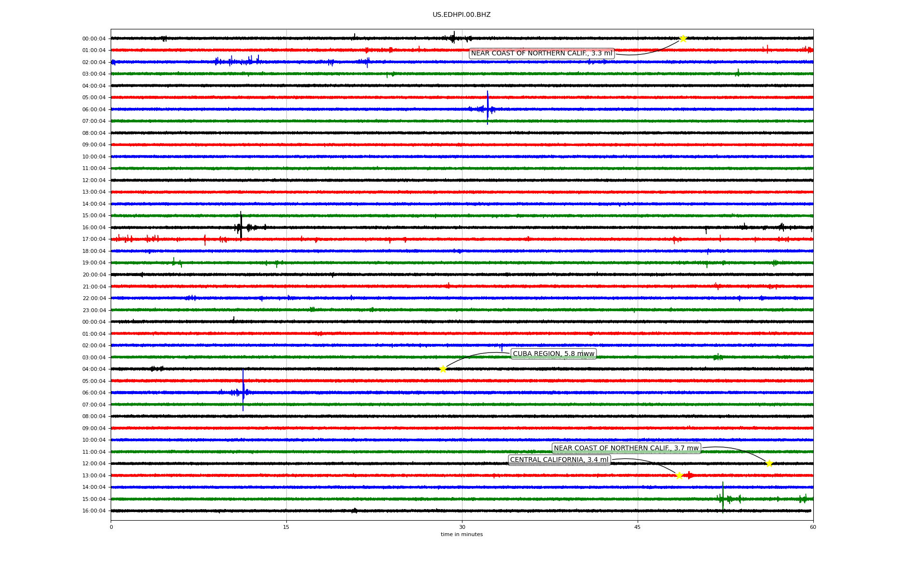Select the CENTRAL CALIFORNIA, 3.4 ml label
The width and height of the screenshot is (924, 578).
(x=559, y=460)
